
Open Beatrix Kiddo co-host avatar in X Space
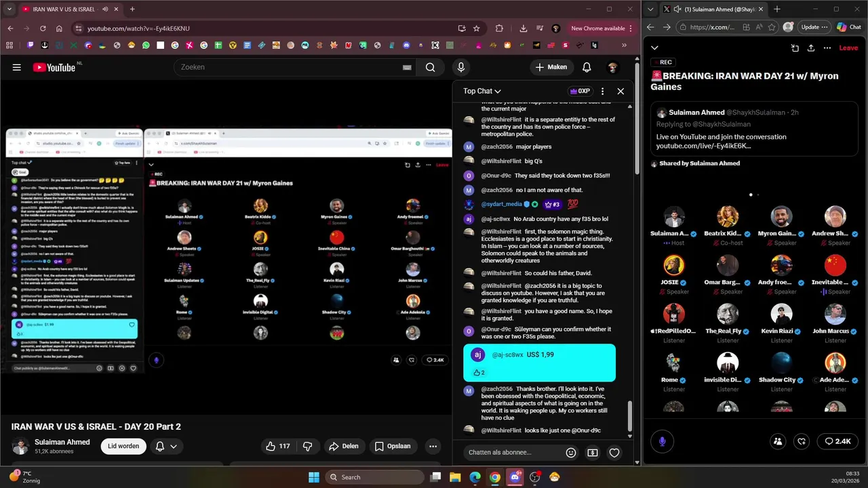pos(728,217)
